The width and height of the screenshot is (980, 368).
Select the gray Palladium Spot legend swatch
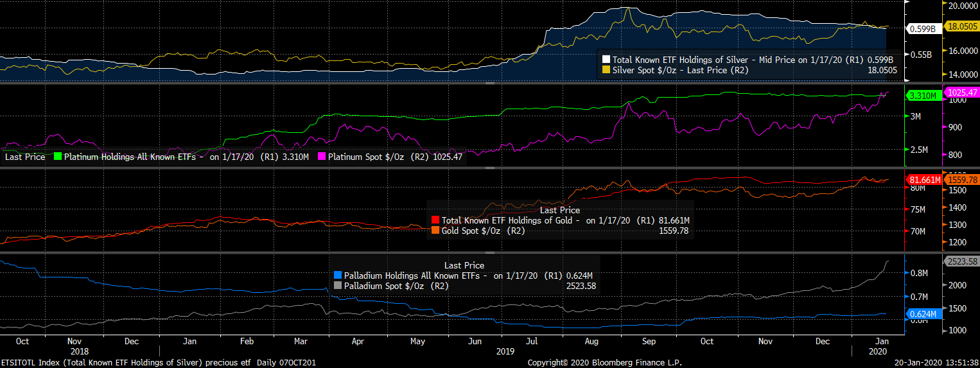click(x=338, y=286)
